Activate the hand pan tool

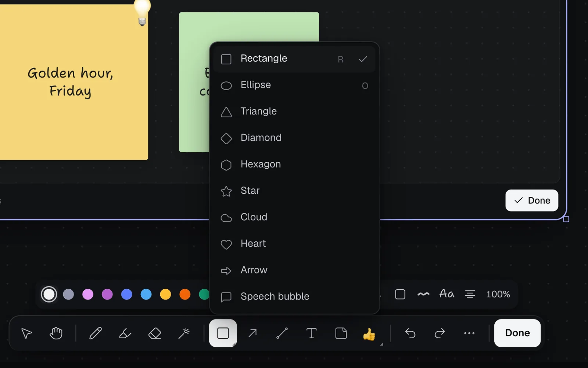[56, 333]
